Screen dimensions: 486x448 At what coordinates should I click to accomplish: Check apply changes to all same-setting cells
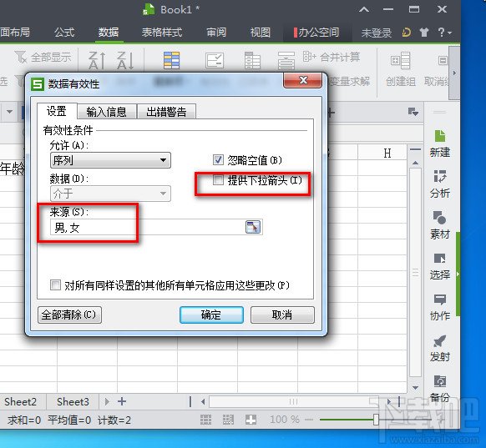[x=55, y=284]
